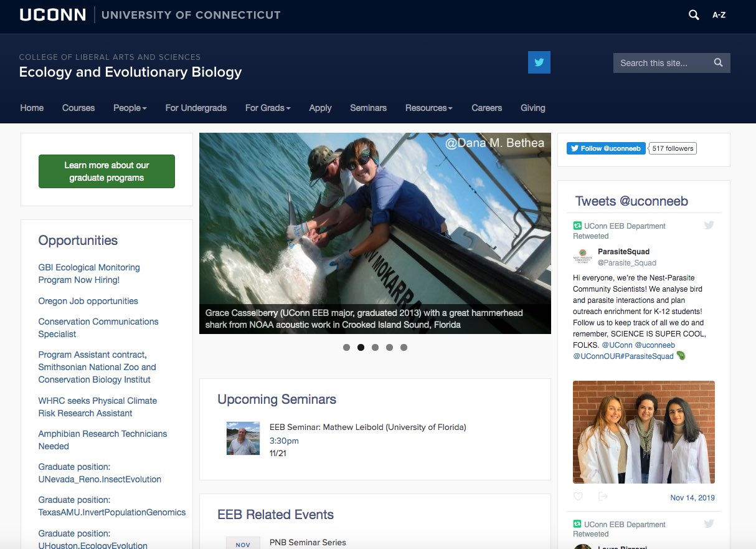Open the A-Z index
Viewport: 756px width, 549px height.
(x=719, y=15)
